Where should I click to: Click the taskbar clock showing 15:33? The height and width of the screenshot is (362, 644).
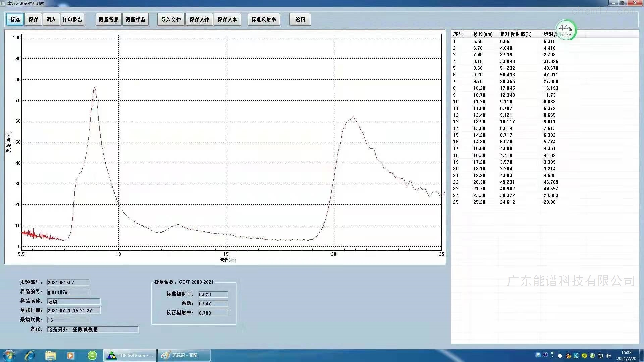click(626, 355)
